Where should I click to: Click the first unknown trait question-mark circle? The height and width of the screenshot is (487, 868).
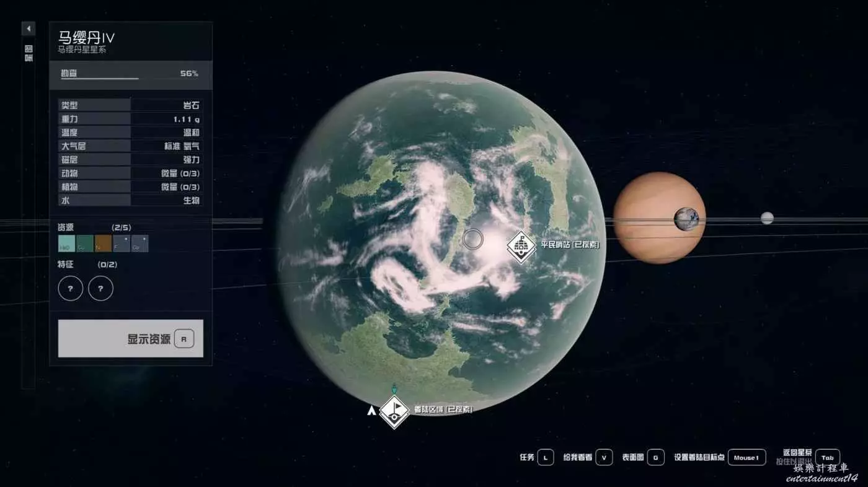pyautogui.click(x=70, y=288)
